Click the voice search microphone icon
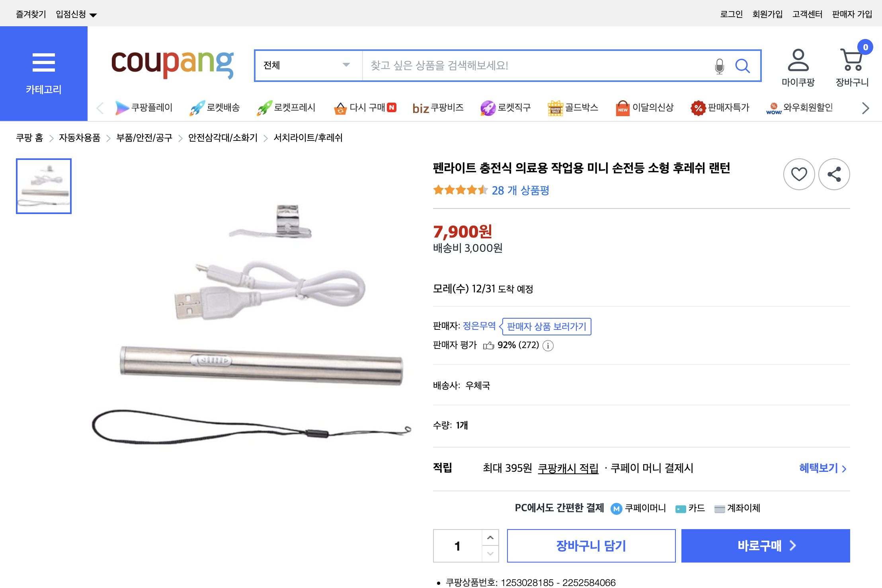The width and height of the screenshot is (882, 588). 719,66
